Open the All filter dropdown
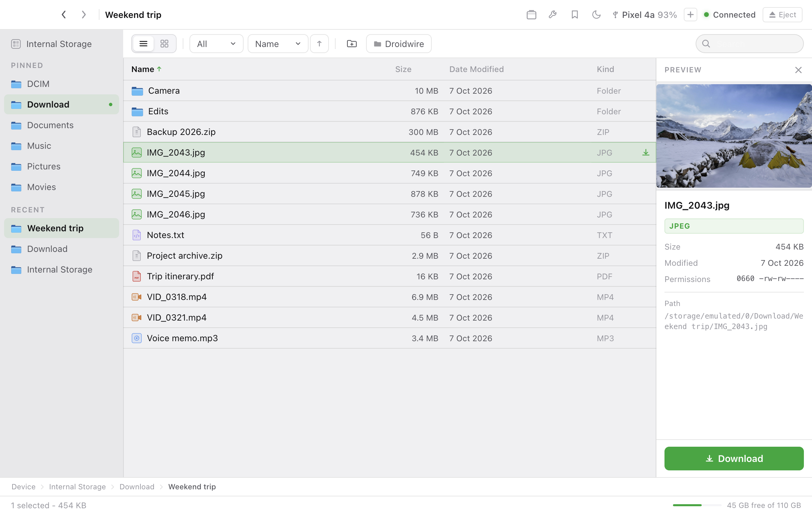Screen dimensions: 812x514 pyautogui.click(x=216, y=44)
